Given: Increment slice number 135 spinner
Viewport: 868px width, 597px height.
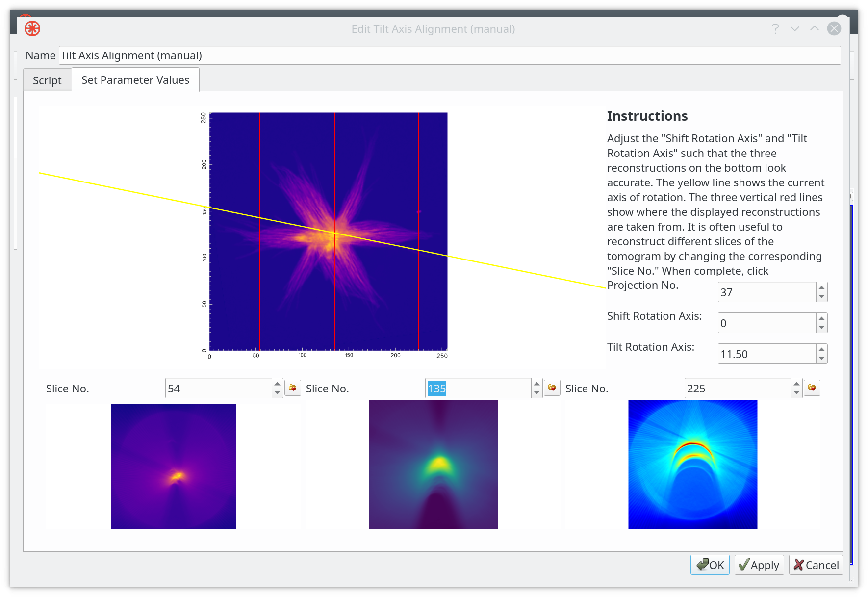Looking at the screenshot, I should (x=536, y=384).
